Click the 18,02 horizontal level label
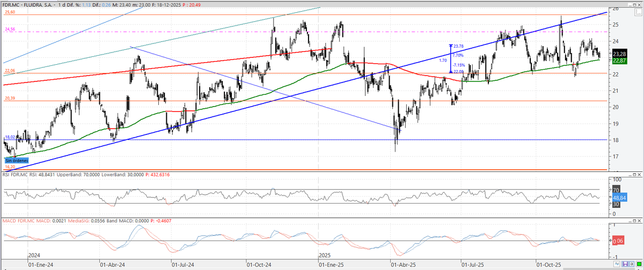 pyautogui.click(x=9, y=137)
